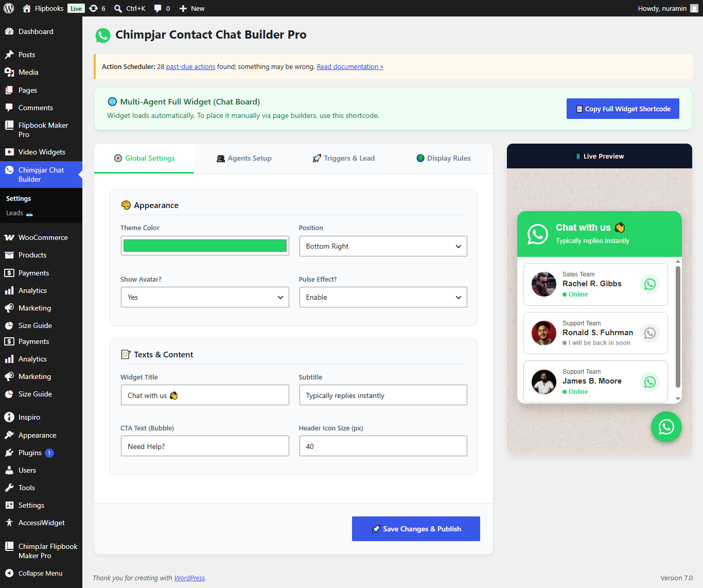Open the past-due actions link
The width and height of the screenshot is (703, 588).
[x=190, y=66]
